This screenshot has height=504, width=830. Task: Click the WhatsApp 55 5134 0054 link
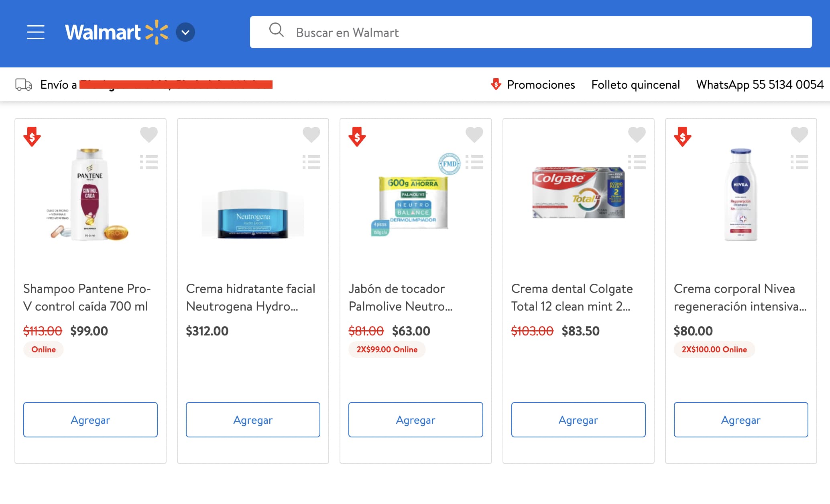tap(759, 84)
